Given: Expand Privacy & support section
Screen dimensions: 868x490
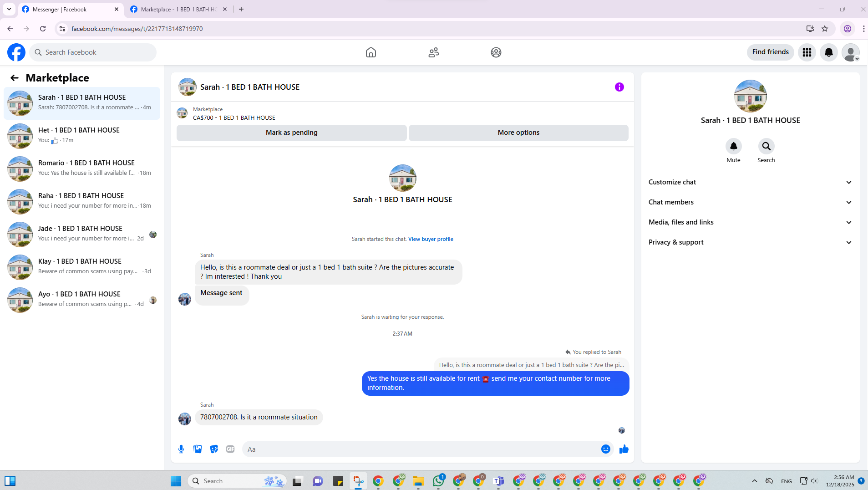Looking at the screenshot, I should tap(750, 242).
